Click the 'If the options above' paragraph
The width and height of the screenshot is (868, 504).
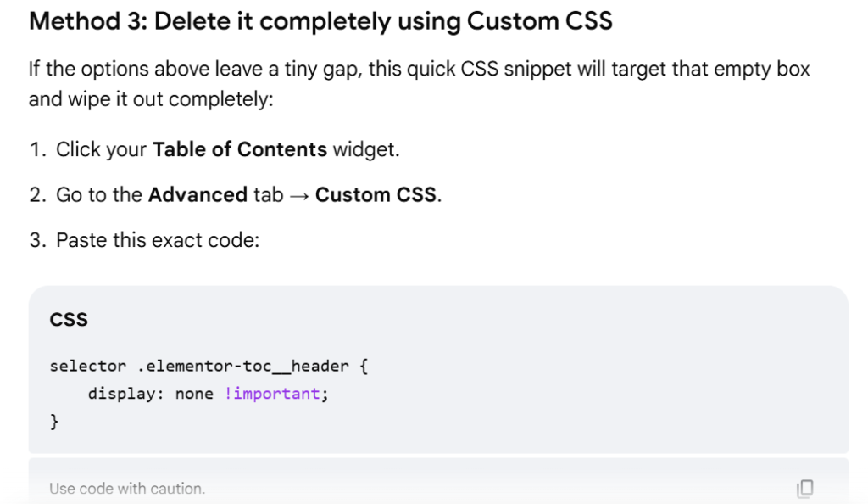pyautogui.click(x=419, y=84)
